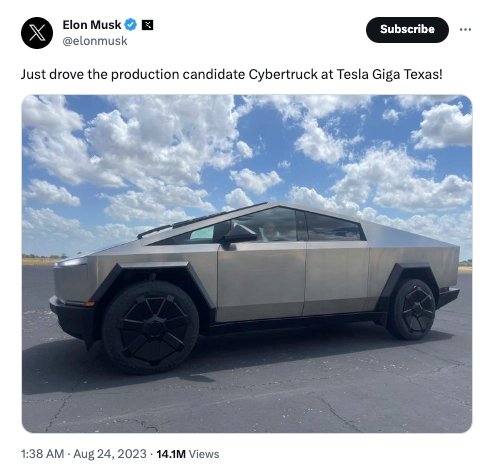Click the Cybertruck's rear wheel in photo

[x=412, y=309]
